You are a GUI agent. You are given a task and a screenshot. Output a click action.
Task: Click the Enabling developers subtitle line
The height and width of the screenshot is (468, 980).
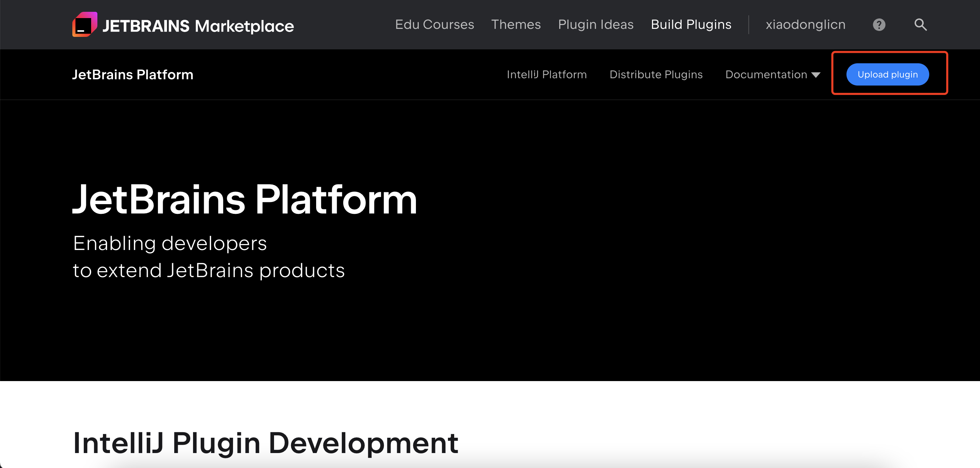(x=170, y=243)
